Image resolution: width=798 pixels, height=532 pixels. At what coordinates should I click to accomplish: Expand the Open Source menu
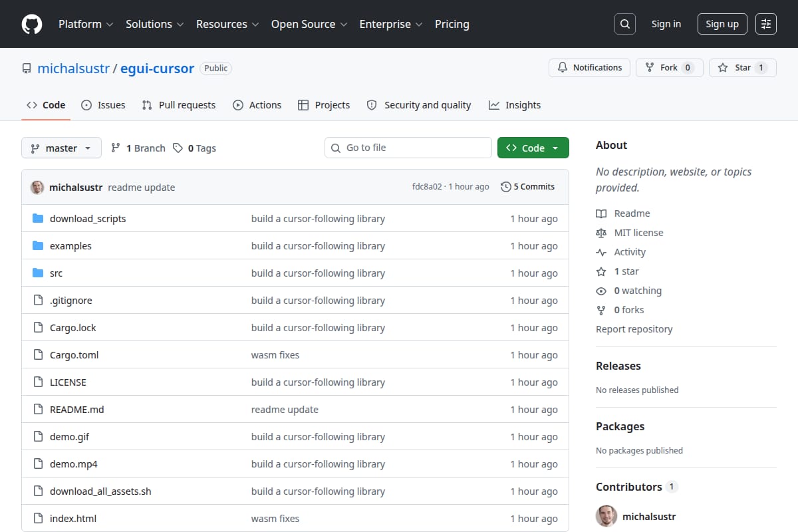(x=309, y=24)
